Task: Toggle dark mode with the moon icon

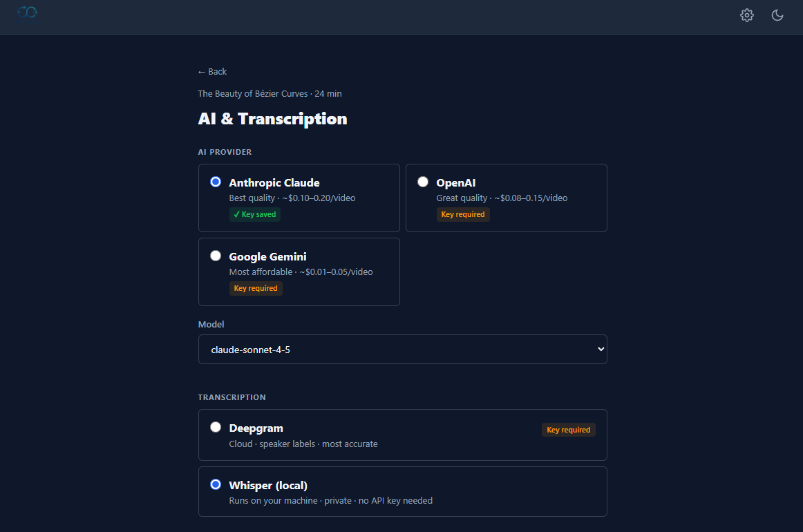Action: click(777, 15)
